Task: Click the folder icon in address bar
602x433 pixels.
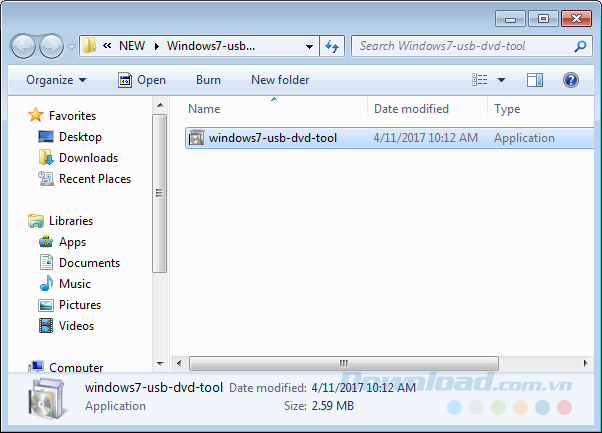Action: [x=89, y=46]
